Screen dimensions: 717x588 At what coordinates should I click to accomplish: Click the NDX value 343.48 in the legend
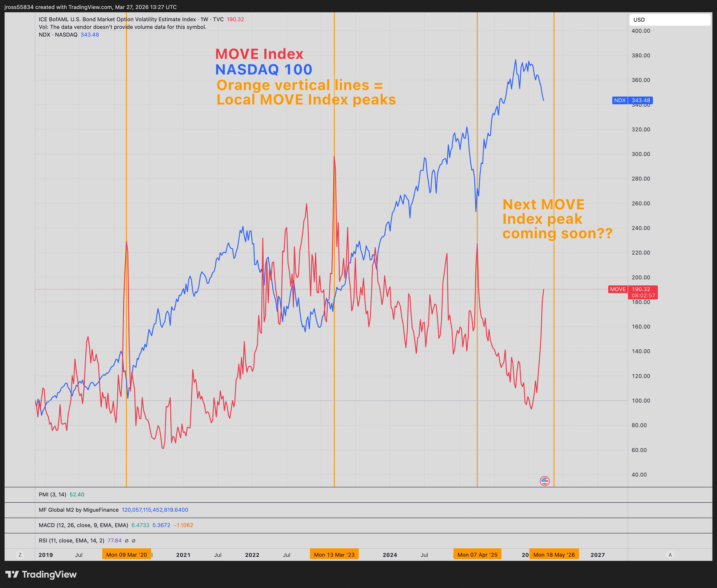coord(89,35)
